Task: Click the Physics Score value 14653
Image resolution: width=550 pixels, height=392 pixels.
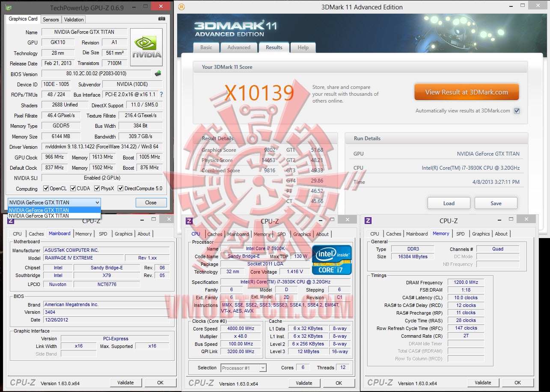Action: point(268,160)
